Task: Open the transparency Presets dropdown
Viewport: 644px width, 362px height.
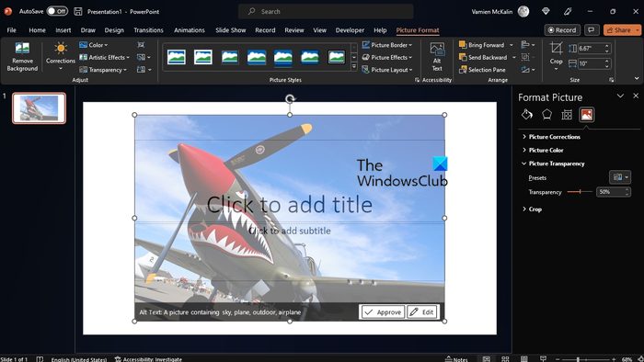Action: [620, 177]
